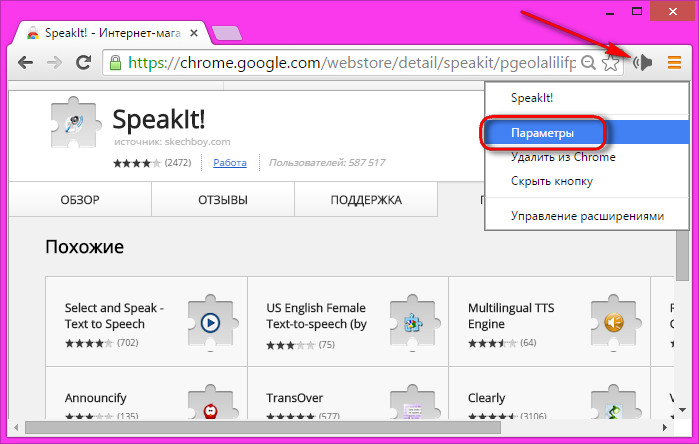Click the scroll left arrow
Viewport: 699px width, 444px height.
click(16, 428)
